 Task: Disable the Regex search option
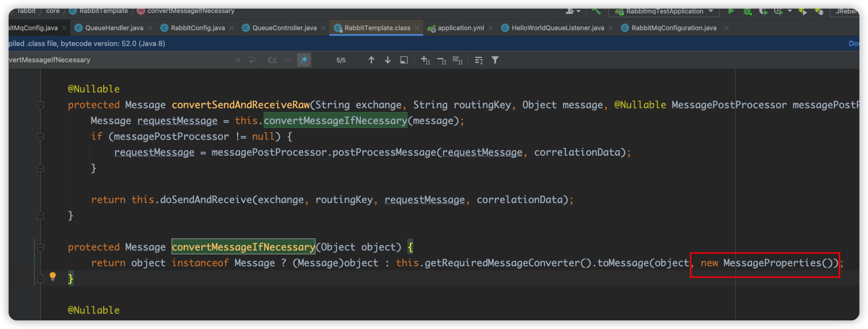pos(304,60)
